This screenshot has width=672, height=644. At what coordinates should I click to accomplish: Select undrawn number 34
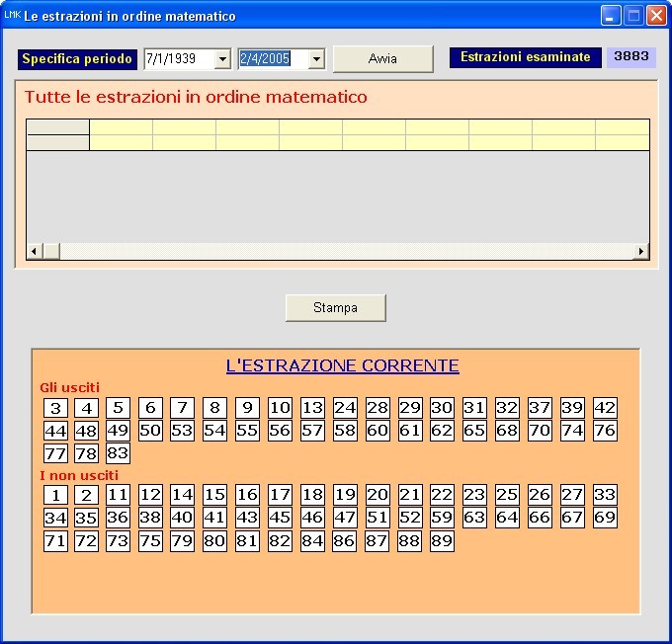pyautogui.click(x=55, y=518)
